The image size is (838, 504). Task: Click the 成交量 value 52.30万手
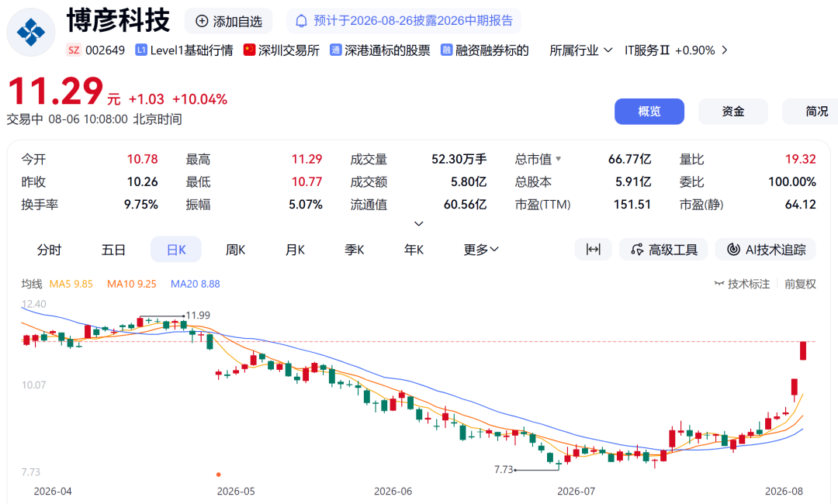click(459, 159)
